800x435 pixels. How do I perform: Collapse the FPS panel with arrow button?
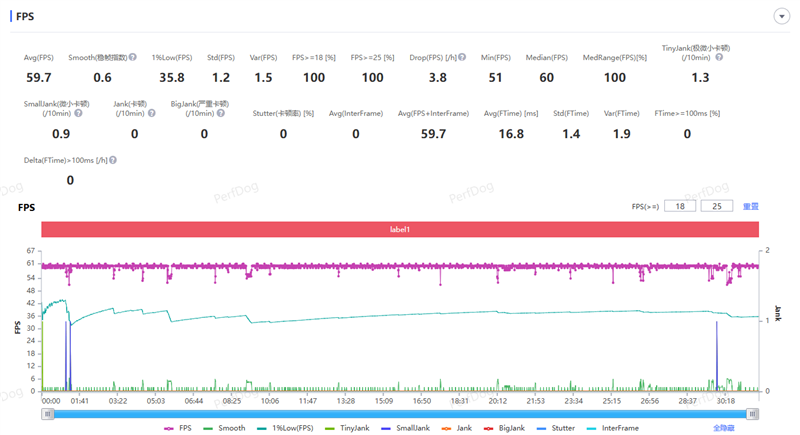click(779, 16)
